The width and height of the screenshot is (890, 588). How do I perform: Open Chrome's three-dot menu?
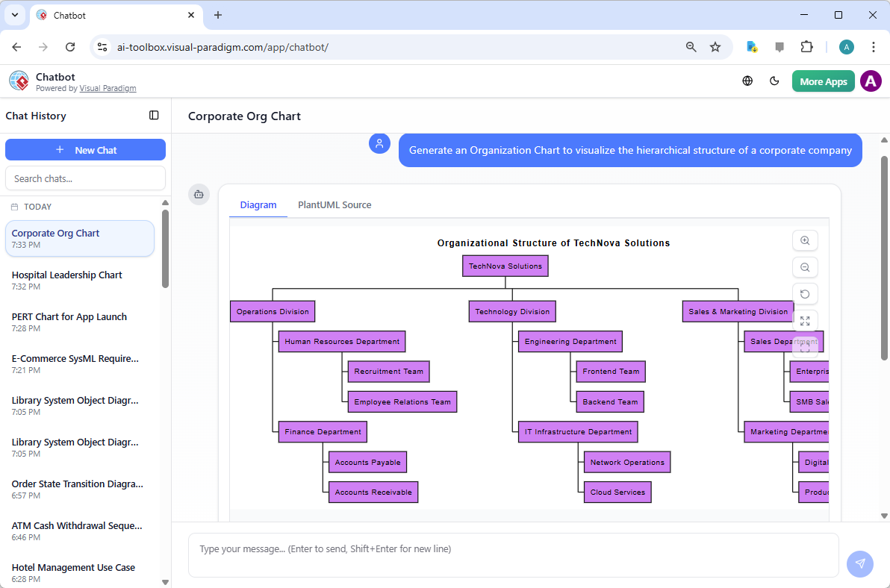coord(874,46)
